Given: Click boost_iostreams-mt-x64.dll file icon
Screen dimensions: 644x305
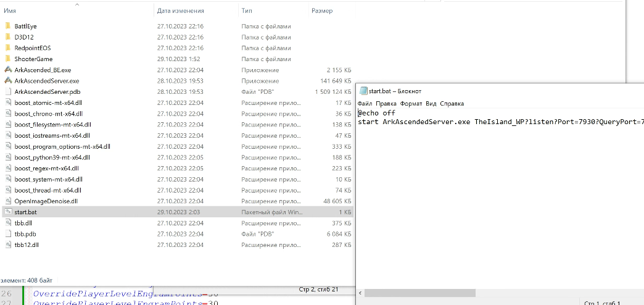Looking at the screenshot, I should coord(7,135).
